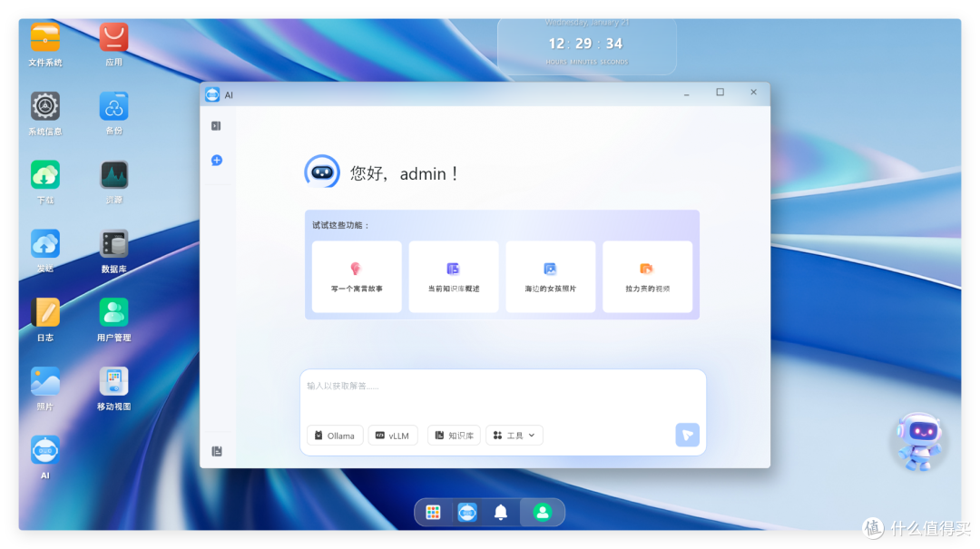Maximize the AI window
The width and height of the screenshot is (980, 549).
[720, 93]
